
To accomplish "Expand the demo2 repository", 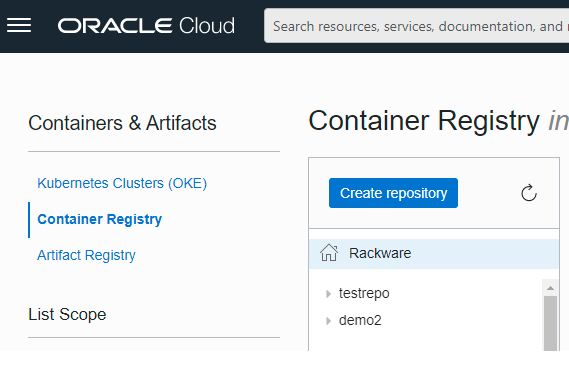I will 328,321.
